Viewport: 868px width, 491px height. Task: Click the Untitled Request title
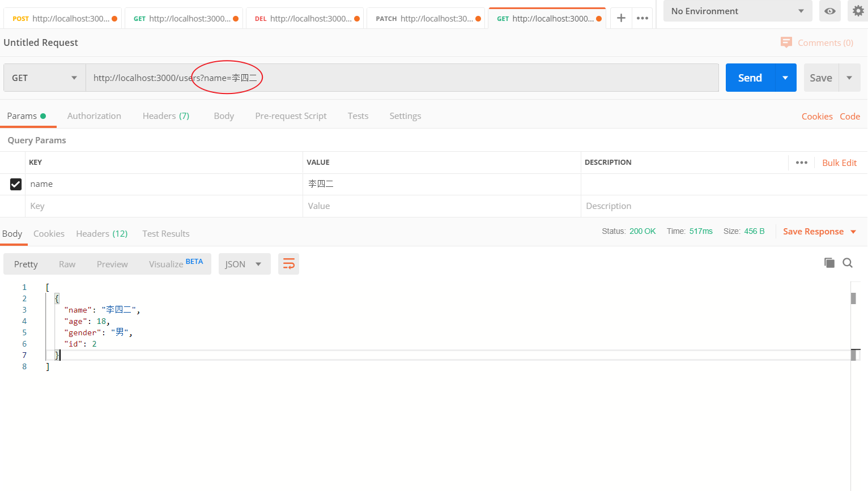point(41,42)
